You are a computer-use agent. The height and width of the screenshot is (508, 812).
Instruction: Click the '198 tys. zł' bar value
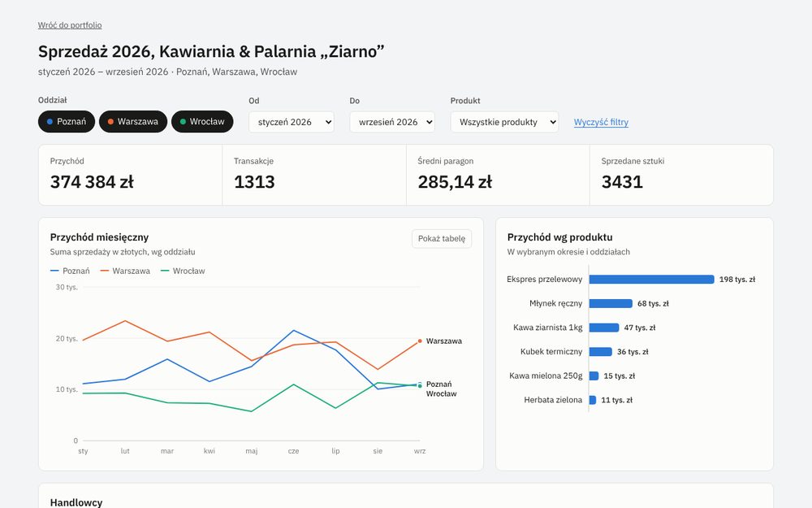pos(737,280)
